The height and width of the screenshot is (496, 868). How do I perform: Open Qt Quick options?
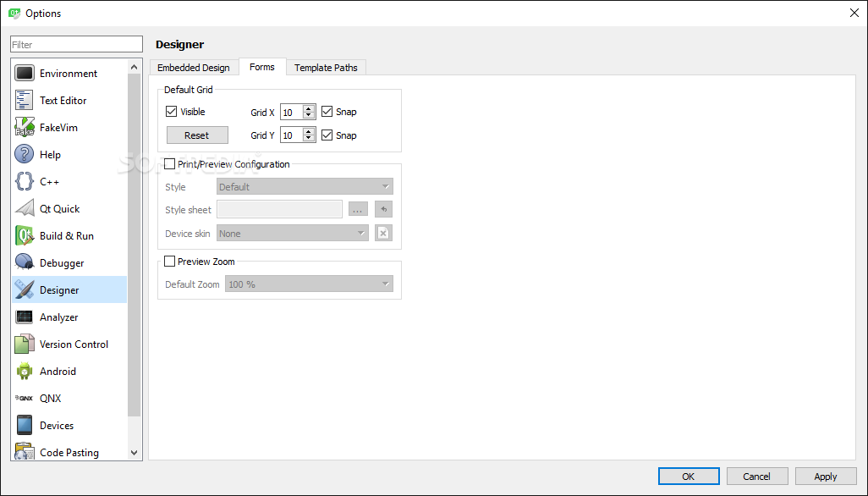(x=69, y=209)
